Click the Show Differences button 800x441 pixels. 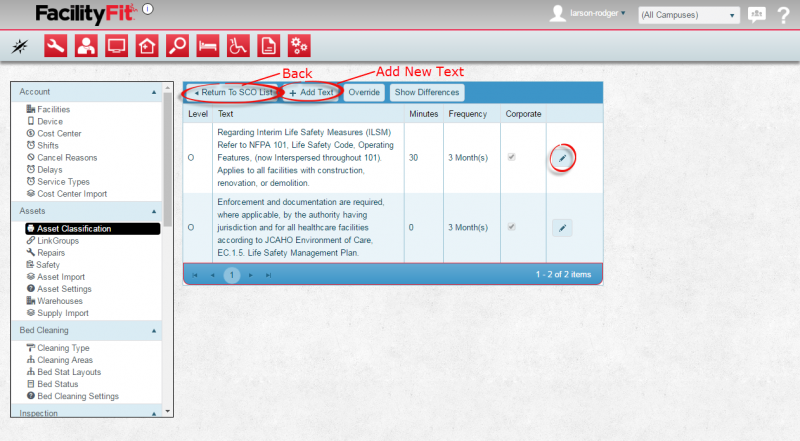point(427,92)
